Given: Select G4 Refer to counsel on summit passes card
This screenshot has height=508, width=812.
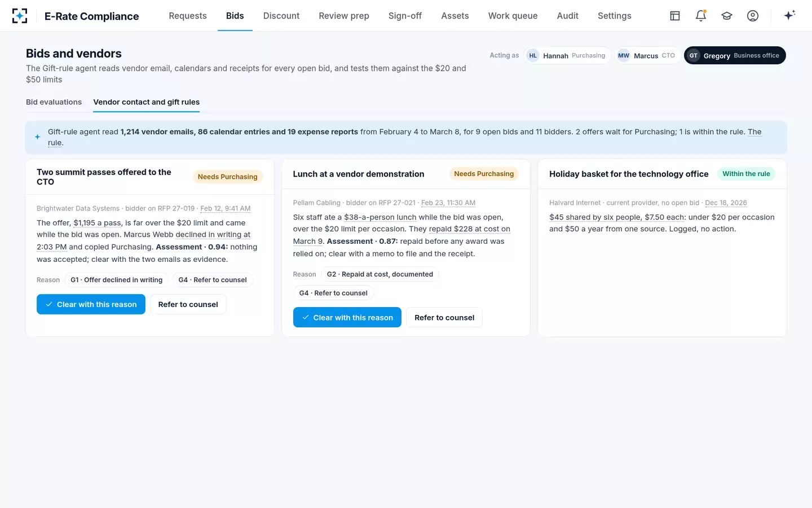Looking at the screenshot, I should click(213, 280).
